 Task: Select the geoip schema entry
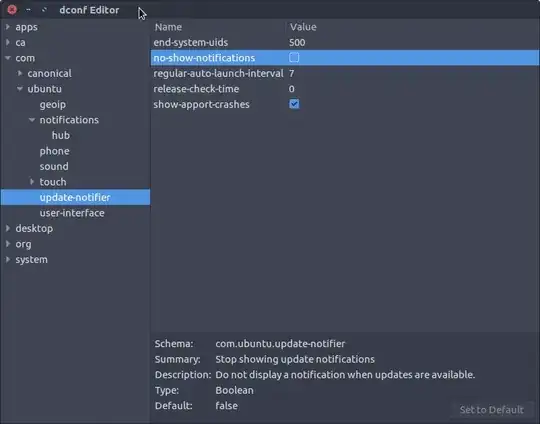coord(53,104)
